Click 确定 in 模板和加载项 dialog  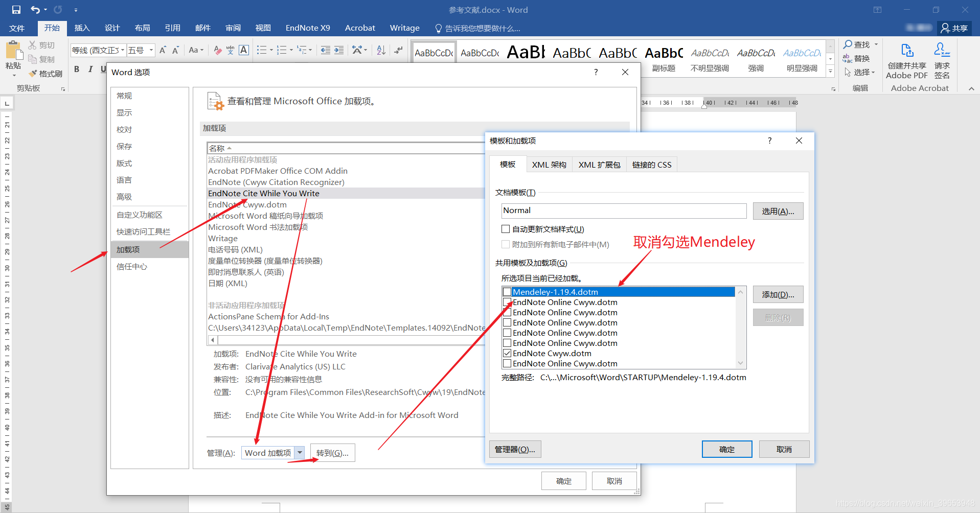pyautogui.click(x=726, y=449)
